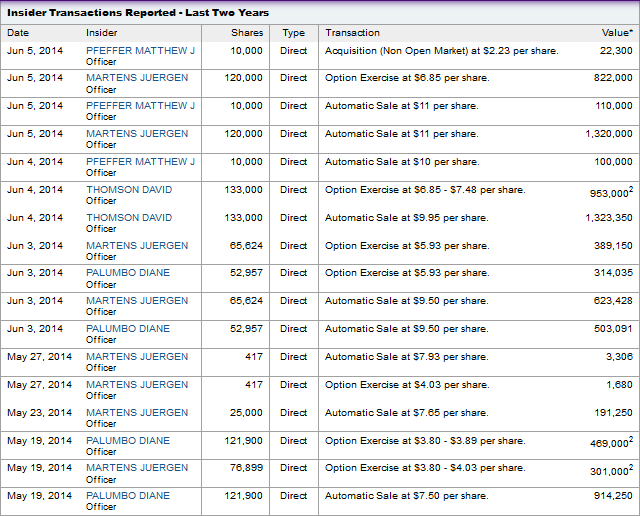Click the value 1,320,000
640x516 pixels.
click(609, 133)
